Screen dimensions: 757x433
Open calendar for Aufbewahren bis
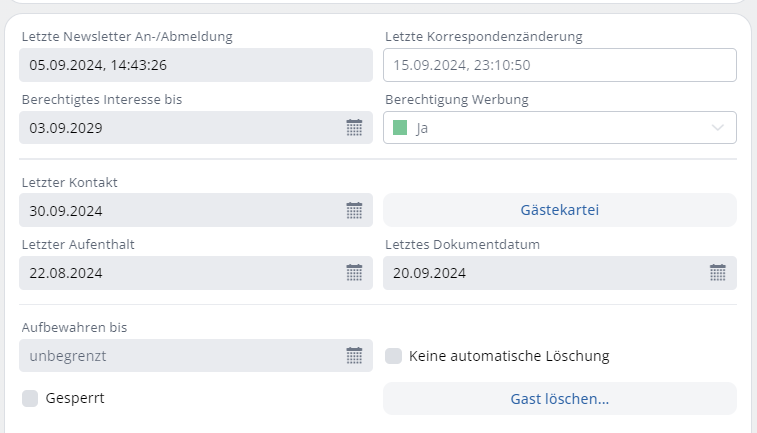(354, 356)
